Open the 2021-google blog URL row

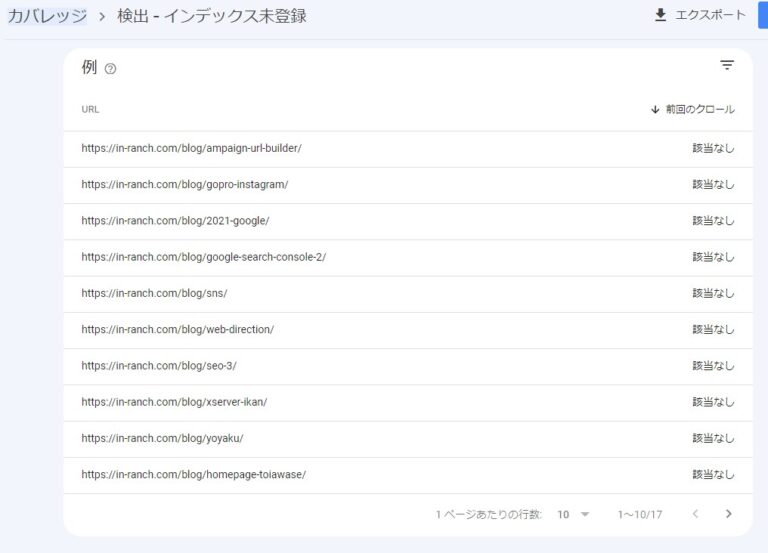point(175,221)
